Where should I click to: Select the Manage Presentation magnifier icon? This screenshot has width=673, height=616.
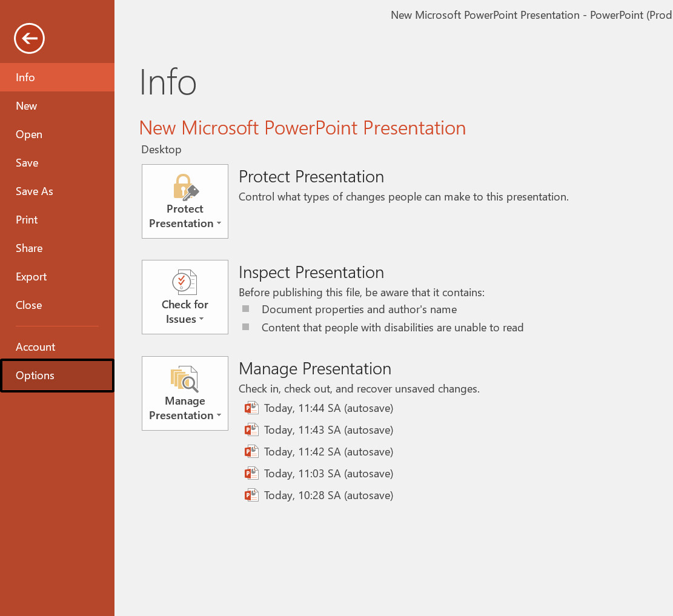tap(185, 378)
